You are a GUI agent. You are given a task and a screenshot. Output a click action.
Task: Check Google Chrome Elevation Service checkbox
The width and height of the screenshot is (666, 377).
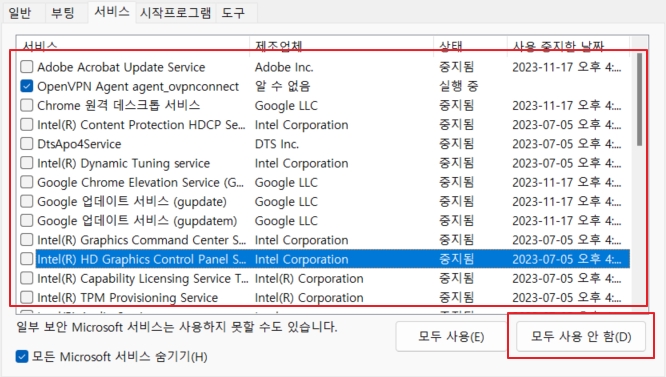pyautogui.click(x=27, y=182)
